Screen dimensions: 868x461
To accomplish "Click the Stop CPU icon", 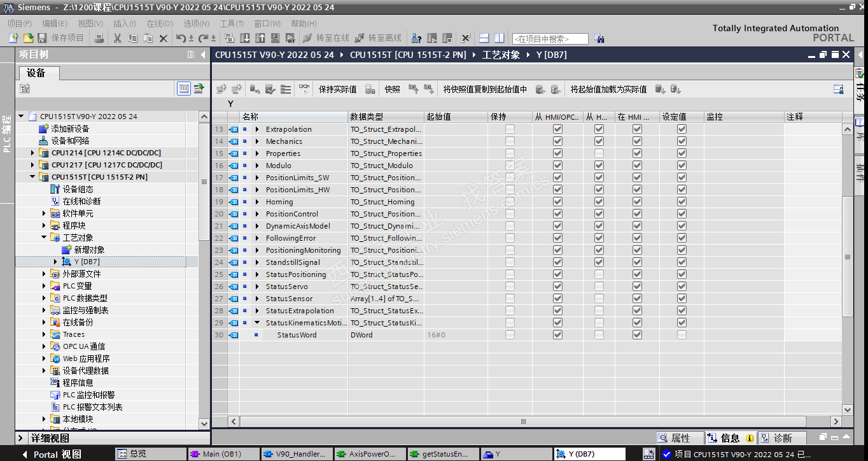I will (447, 38).
